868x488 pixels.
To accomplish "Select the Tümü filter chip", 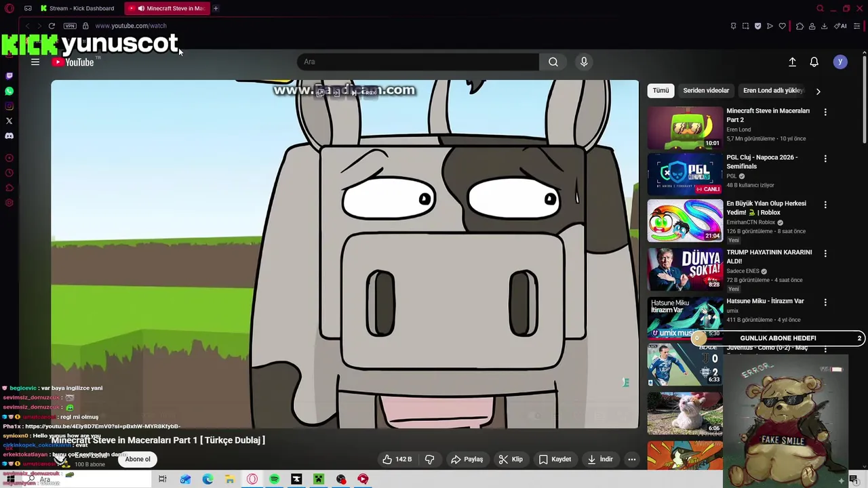I will tap(660, 90).
